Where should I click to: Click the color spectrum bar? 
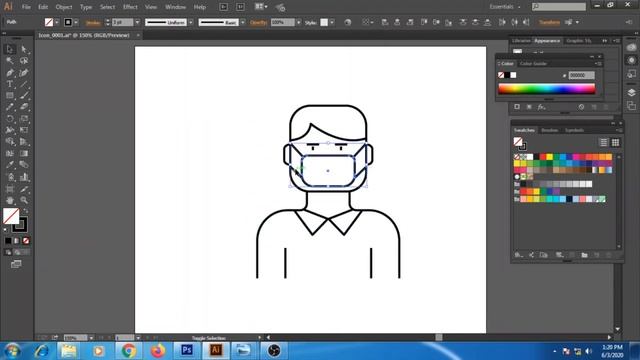tap(547, 89)
